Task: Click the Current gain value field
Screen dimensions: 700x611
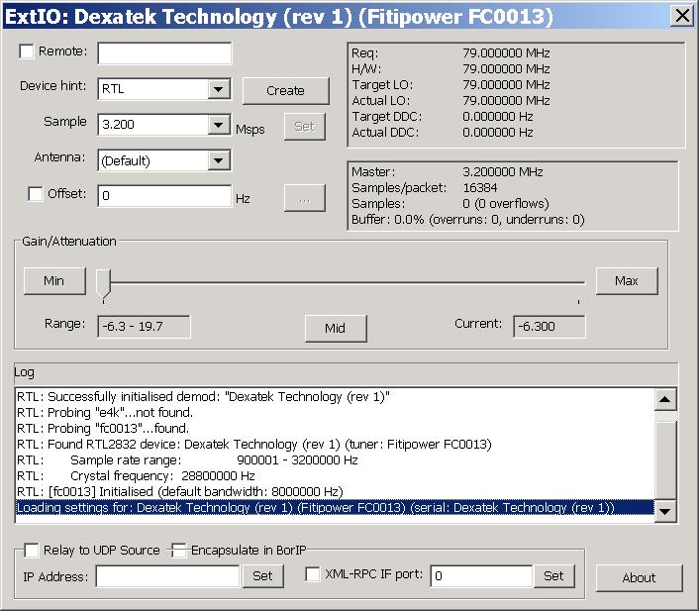Action: coord(550,327)
